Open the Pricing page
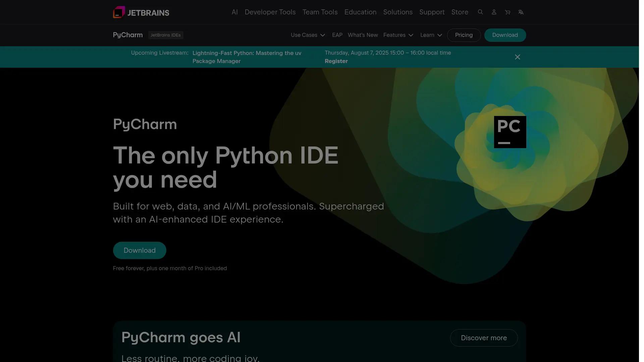Viewport: 644px width, 362px height. tap(464, 35)
